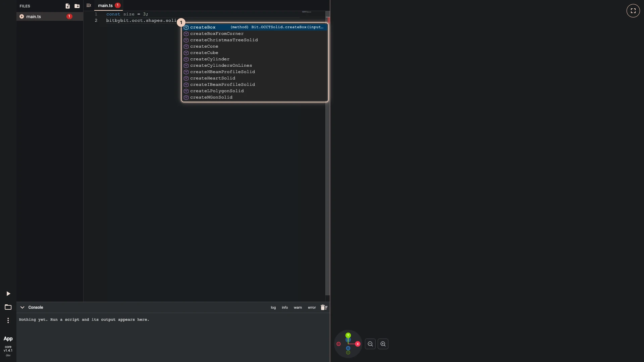
Task: Click the new file icon in the Files panel
Action: (x=67, y=6)
